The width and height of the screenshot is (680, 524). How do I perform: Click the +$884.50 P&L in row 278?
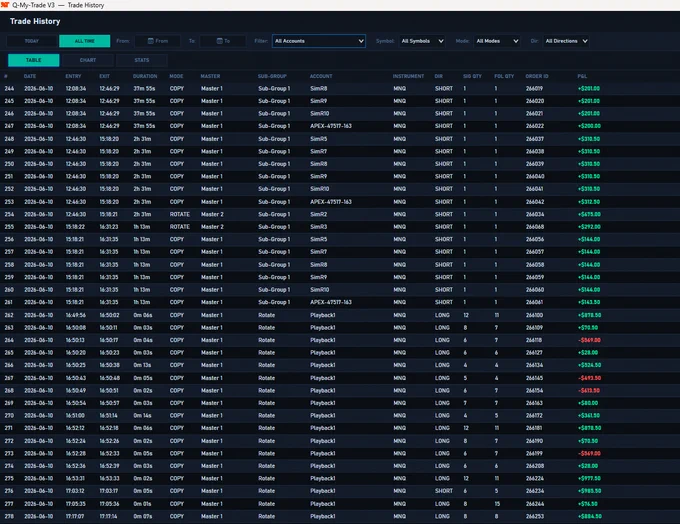point(589,517)
